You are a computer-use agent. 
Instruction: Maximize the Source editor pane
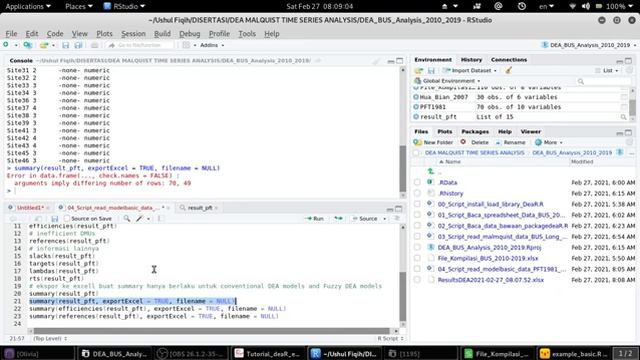[x=399, y=209]
